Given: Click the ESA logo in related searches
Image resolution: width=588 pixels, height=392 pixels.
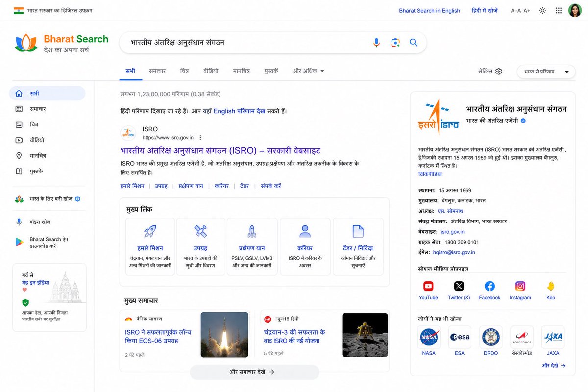Looking at the screenshot, I should click(460, 337).
